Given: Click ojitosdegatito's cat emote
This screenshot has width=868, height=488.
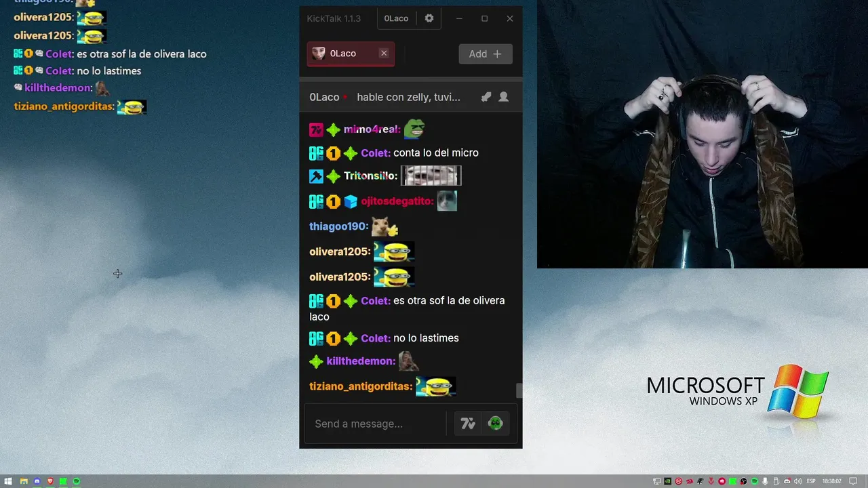Looking at the screenshot, I should coord(447,201).
